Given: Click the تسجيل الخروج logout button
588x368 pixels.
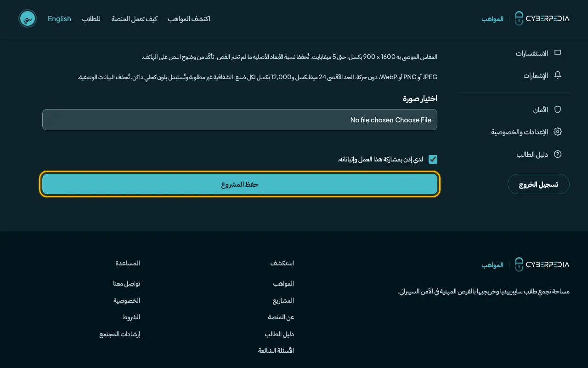Looking at the screenshot, I should point(538,184).
